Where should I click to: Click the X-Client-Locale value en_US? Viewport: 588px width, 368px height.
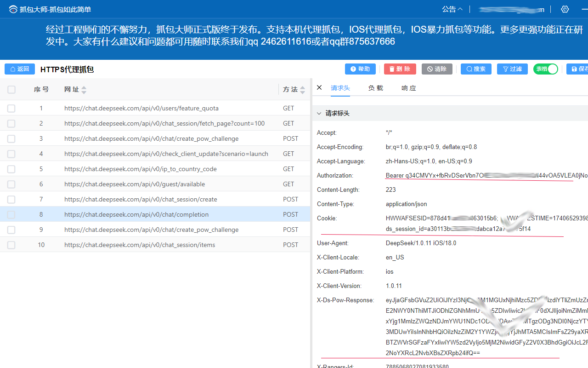tap(395, 257)
